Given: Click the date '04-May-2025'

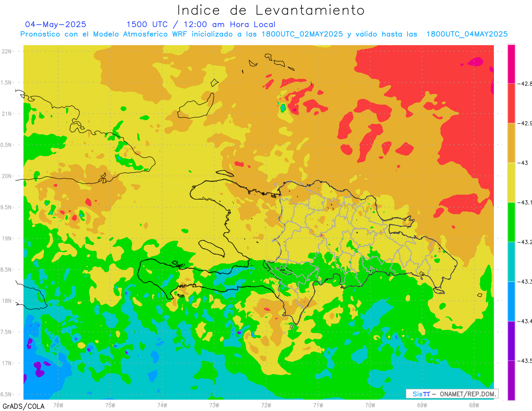Looking at the screenshot, I should coord(56,24).
